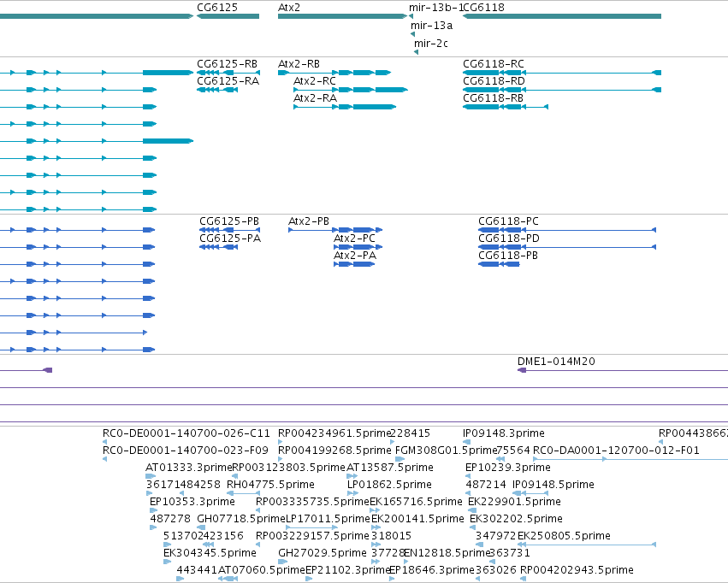Screen dimensions: 728x583
Task: Select transcript CG6118-RC
Action: [562, 73]
